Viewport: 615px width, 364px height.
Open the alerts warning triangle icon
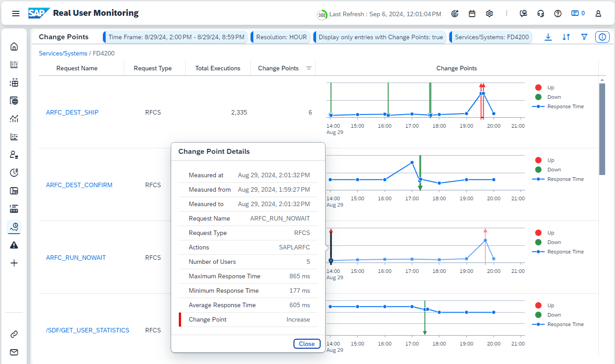click(14, 245)
